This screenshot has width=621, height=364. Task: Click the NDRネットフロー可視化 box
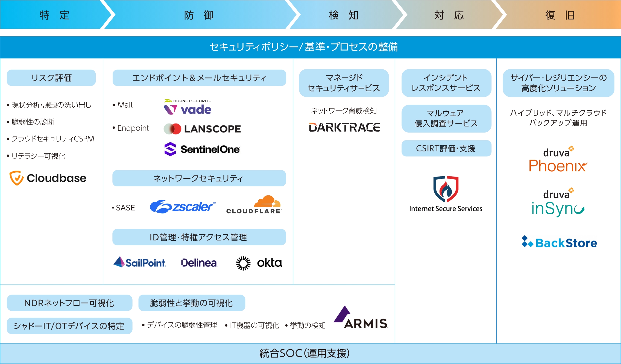[69, 303]
